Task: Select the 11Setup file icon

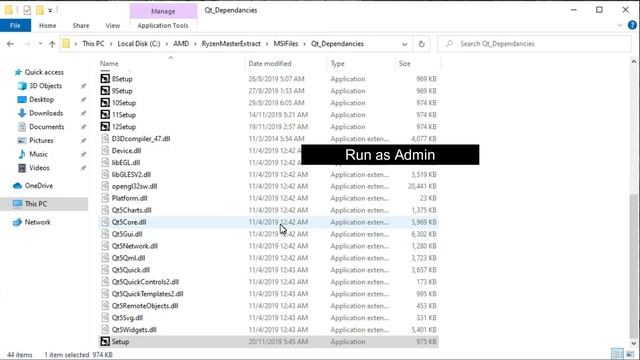Action: (x=105, y=115)
